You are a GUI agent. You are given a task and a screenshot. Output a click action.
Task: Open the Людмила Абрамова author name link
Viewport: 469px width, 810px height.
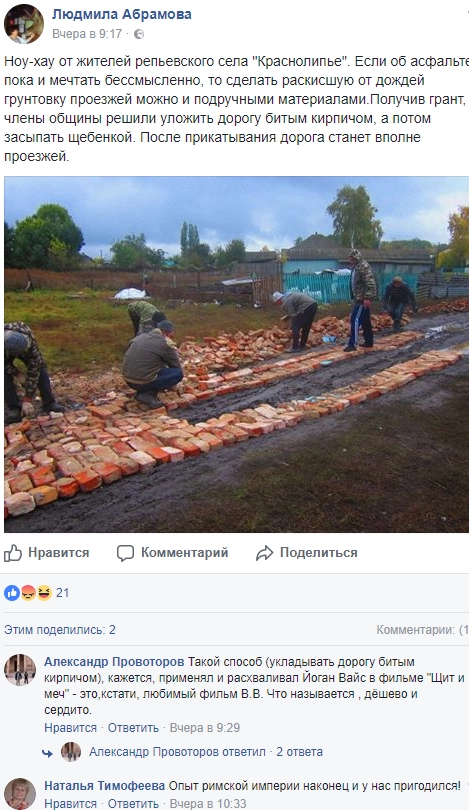[121, 14]
